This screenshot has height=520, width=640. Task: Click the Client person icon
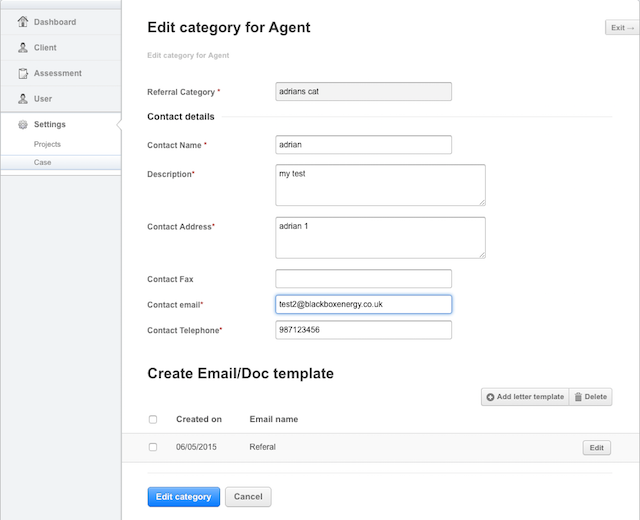pyautogui.click(x=23, y=47)
